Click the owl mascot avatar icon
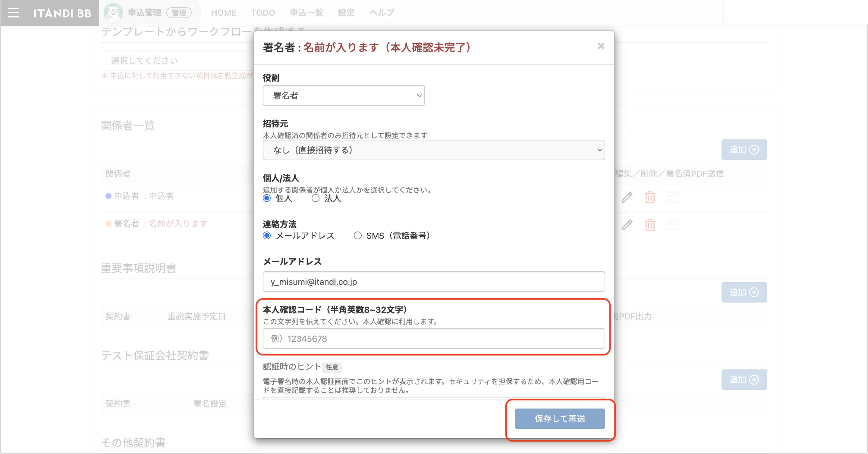Image resolution: width=868 pixels, height=454 pixels. coord(113,12)
